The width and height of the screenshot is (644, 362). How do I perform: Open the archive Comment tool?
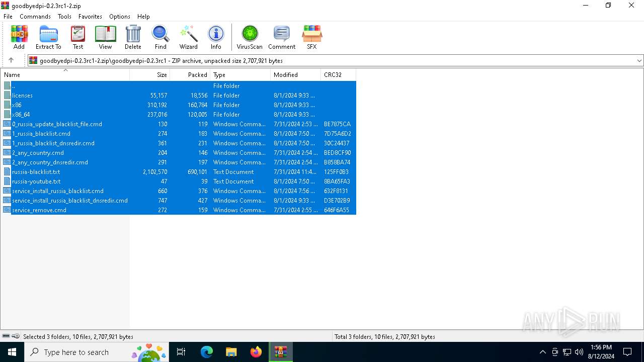[x=282, y=38]
